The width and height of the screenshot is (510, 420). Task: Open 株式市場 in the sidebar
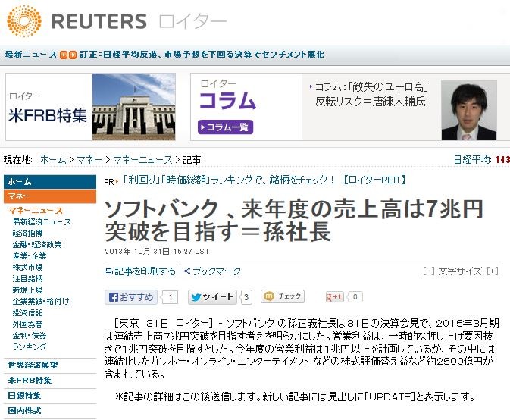point(27,268)
